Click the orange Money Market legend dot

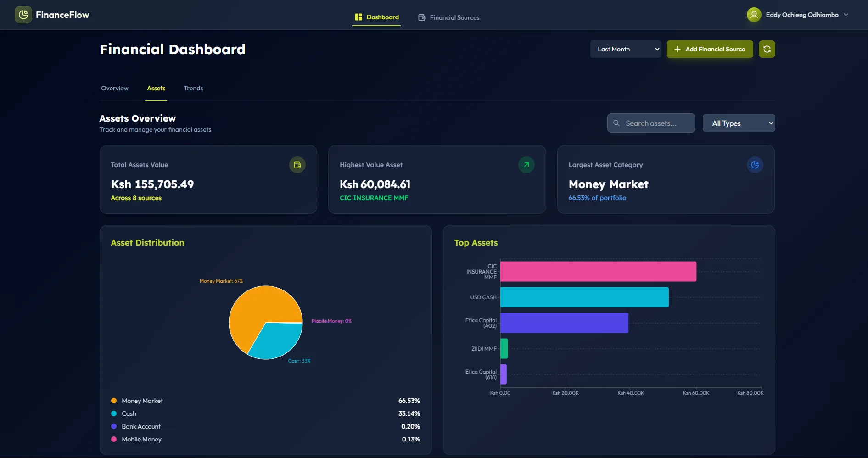pyautogui.click(x=114, y=401)
